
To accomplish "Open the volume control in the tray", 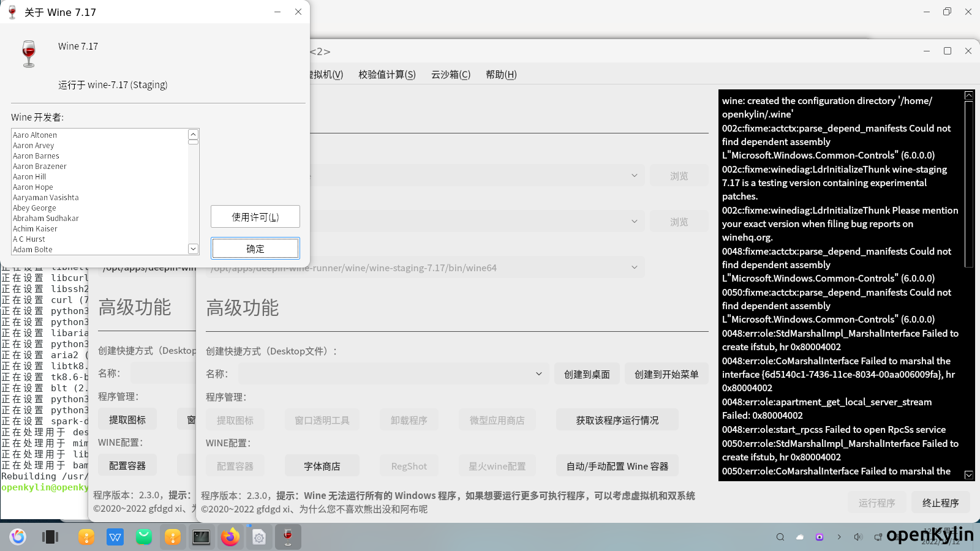I will coord(859,537).
